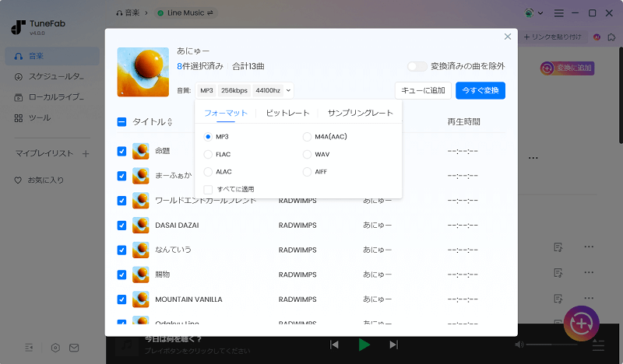Switch to the ビットレート tab
The image size is (623, 364).
(287, 113)
